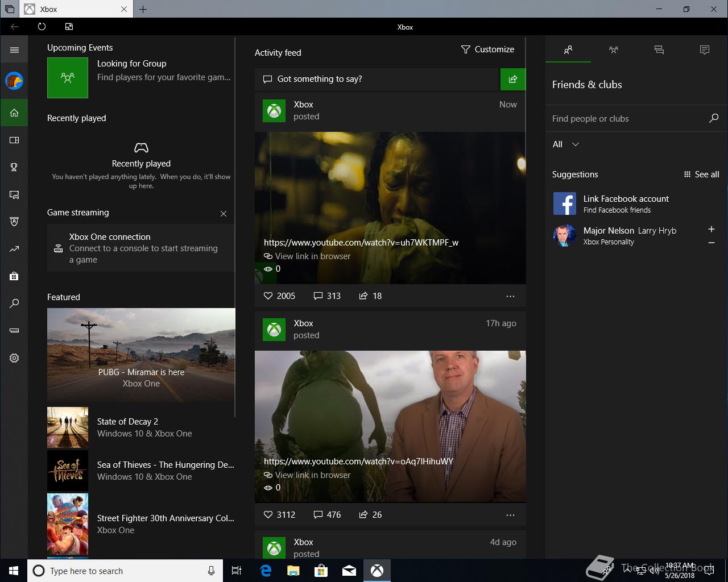The height and width of the screenshot is (582, 728).
Task: Click the taskbar search box
Action: click(x=125, y=571)
